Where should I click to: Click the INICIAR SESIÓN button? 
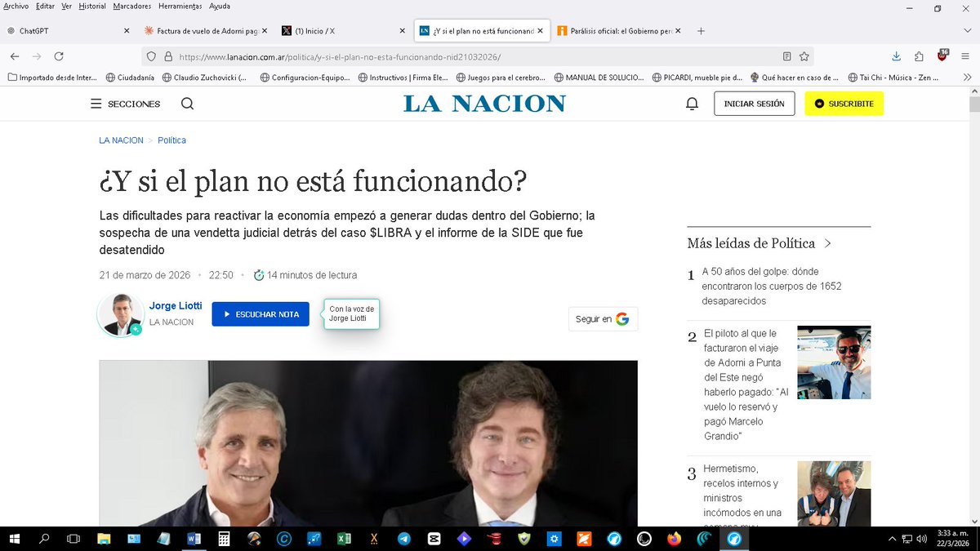pos(754,104)
